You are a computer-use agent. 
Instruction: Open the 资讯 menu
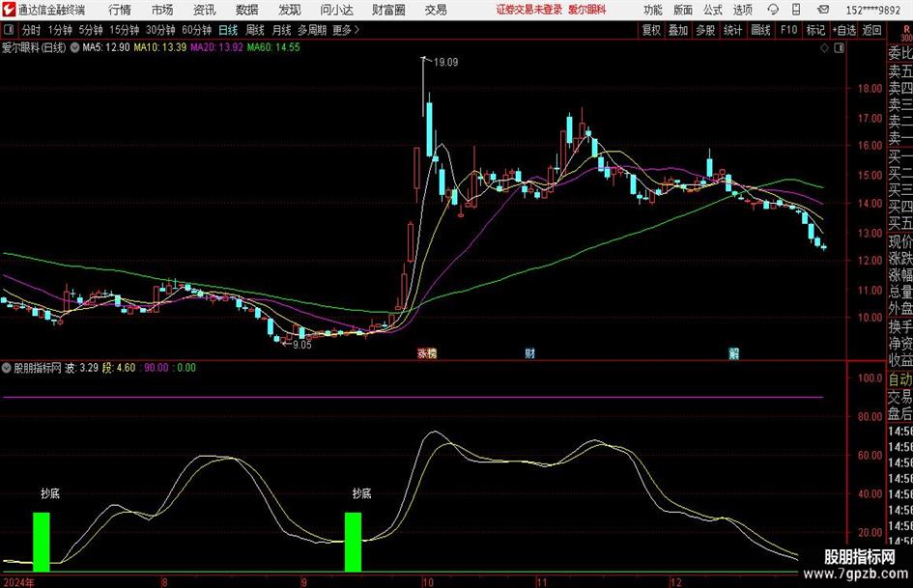(x=205, y=10)
